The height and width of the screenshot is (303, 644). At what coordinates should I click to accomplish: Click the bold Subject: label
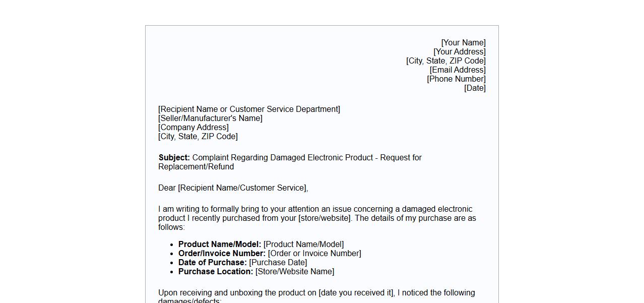click(x=174, y=158)
